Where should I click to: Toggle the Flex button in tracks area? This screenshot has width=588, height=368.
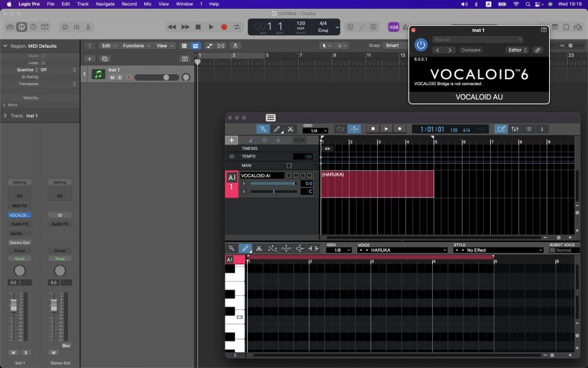221,46
